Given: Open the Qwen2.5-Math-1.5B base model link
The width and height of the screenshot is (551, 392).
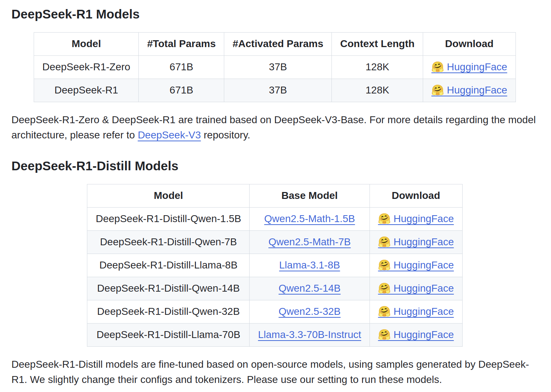Looking at the screenshot, I should point(309,219).
